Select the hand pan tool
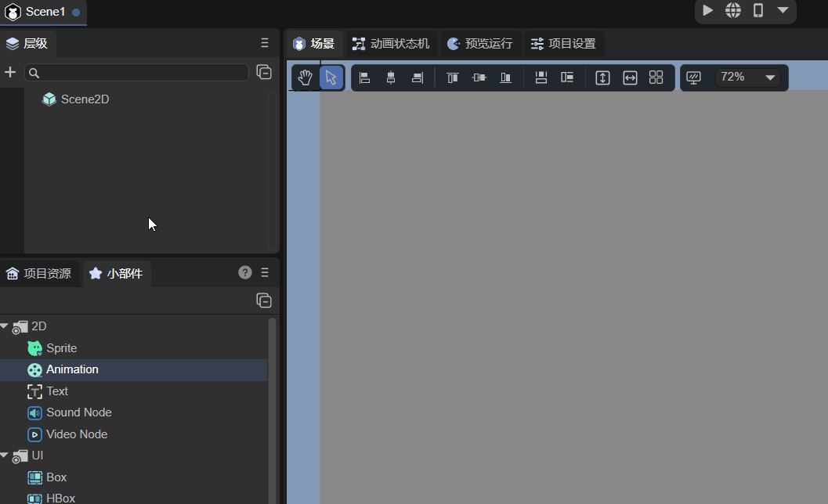This screenshot has width=828, height=504. (305, 77)
